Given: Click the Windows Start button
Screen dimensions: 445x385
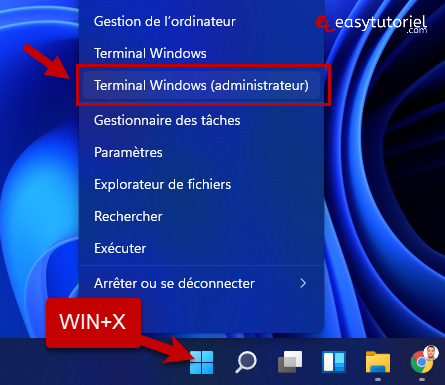Looking at the screenshot, I should (201, 362).
